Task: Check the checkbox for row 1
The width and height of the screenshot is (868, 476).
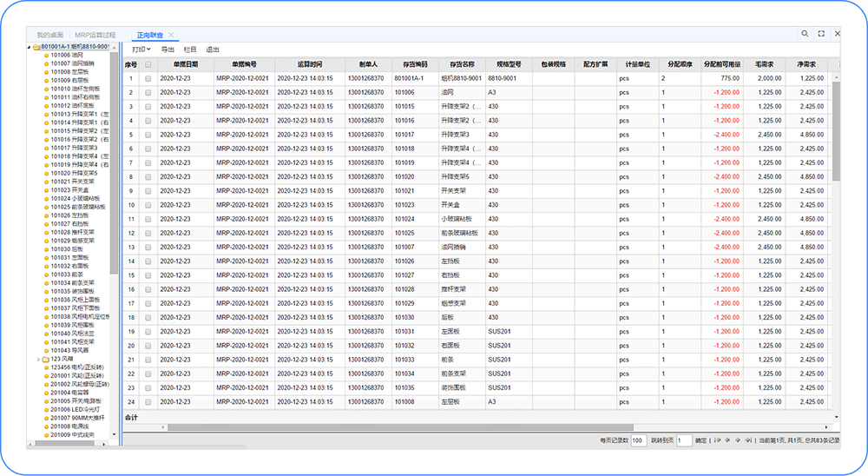Action: pos(148,78)
